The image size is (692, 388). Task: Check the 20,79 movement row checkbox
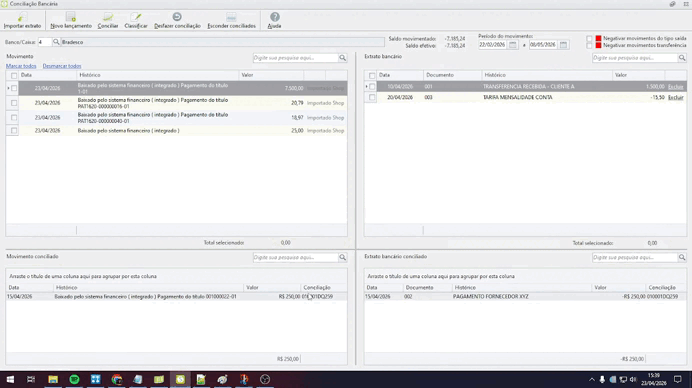pos(14,103)
